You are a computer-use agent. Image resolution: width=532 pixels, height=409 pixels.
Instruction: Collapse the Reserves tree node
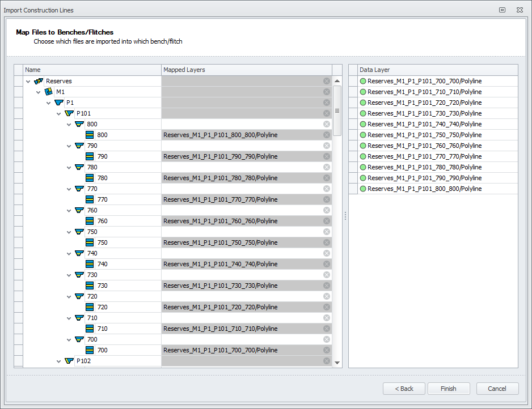click(28, 81)
